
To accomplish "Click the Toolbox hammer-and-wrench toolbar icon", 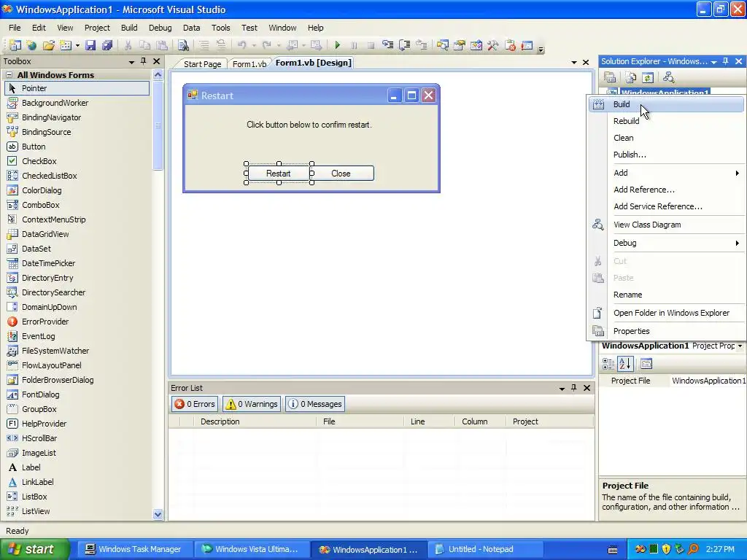I will pyautogui.click(x=492, y=45).
